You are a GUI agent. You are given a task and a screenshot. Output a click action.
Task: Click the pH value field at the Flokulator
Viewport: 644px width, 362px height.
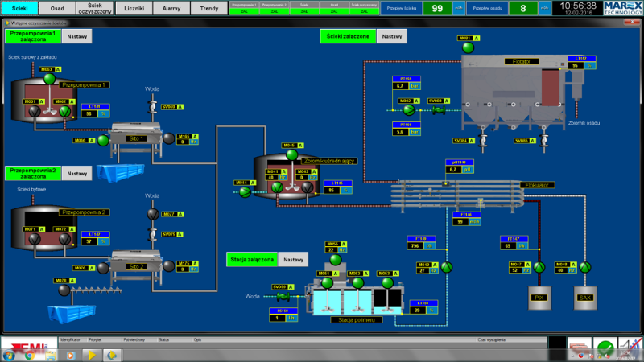click(x=452, y=170)
